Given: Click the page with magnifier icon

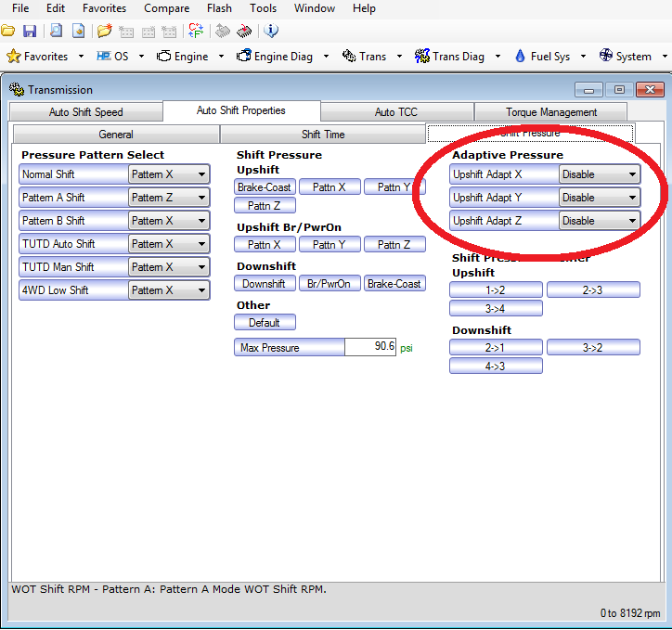Looking at the screenshot, I should (56, 31).
